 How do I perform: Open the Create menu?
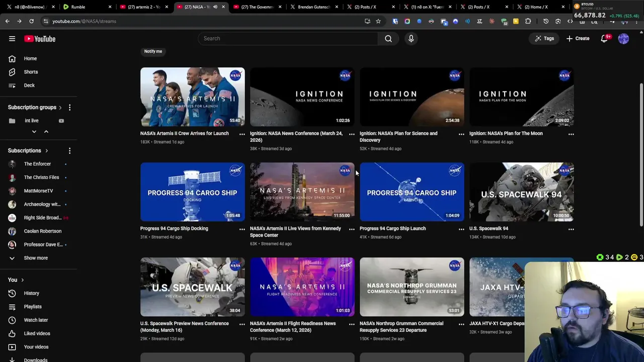(578, 39)
